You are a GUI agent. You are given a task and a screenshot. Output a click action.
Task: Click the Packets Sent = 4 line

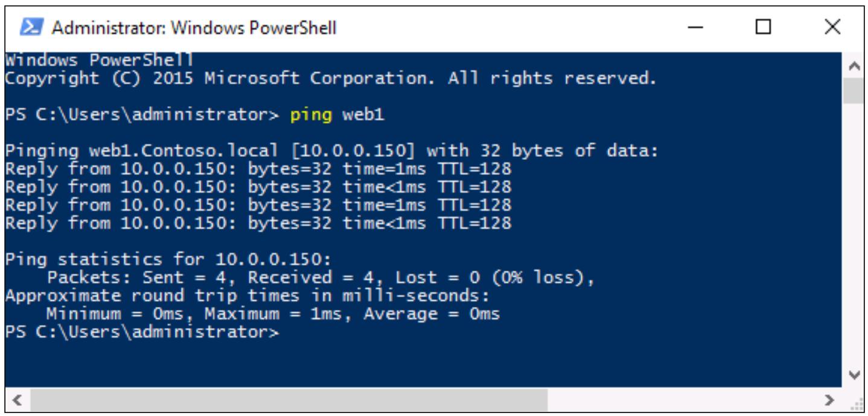point(321,279)
